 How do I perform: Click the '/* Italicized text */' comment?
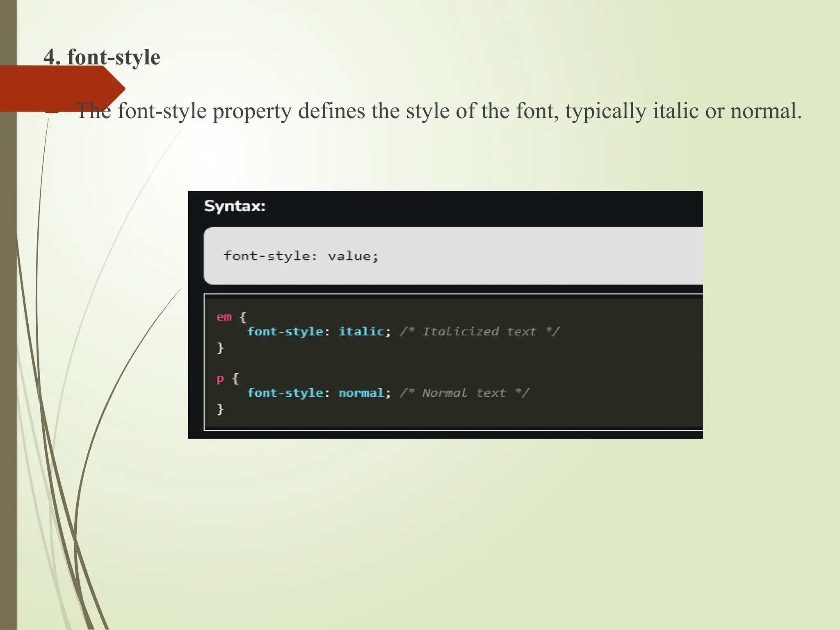tap(479, 331)
